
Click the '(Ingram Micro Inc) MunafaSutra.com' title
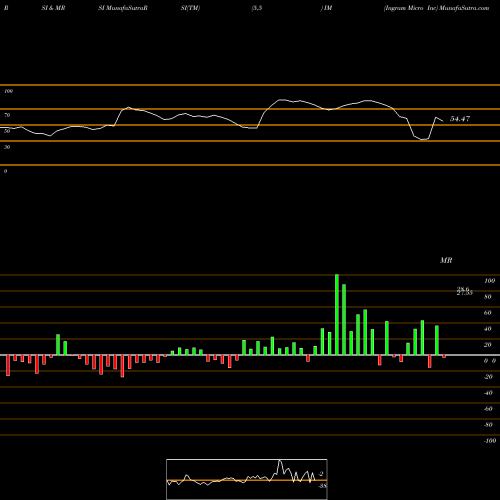point(437,8)
